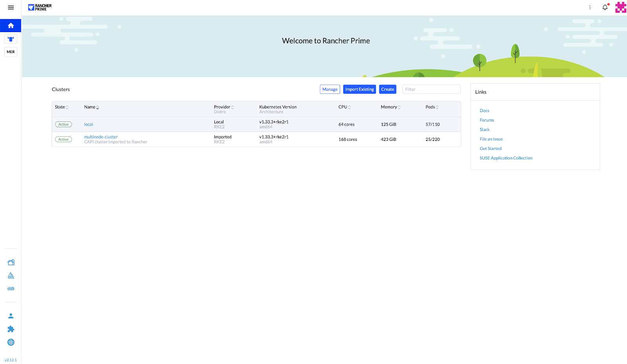
Task: Open the MER cluster shortcut
Action: click(x=11, y=52)
